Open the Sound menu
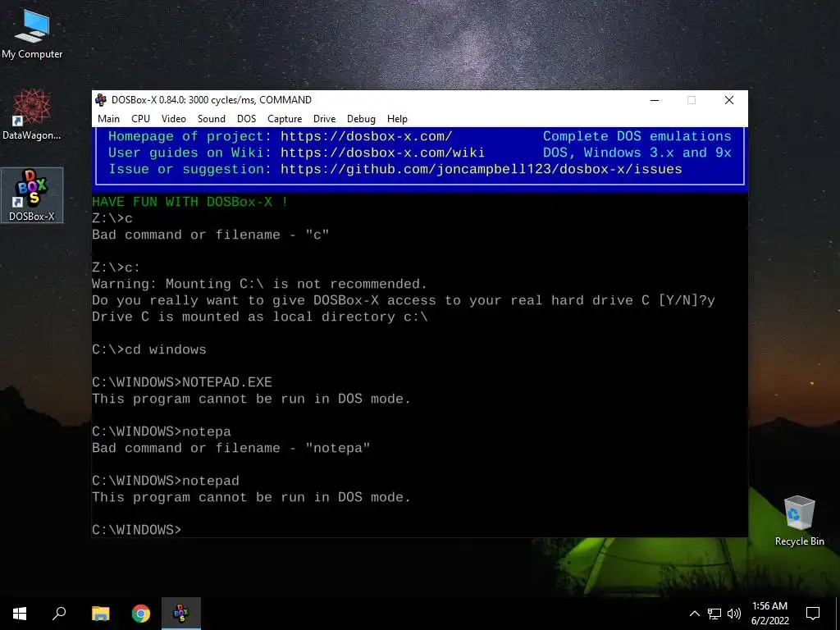This screenshot has height=630, width=840. click(212, 119)
